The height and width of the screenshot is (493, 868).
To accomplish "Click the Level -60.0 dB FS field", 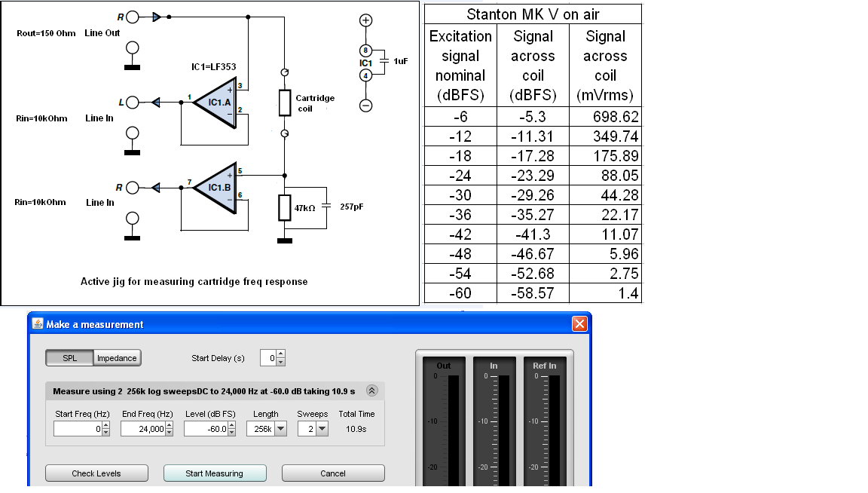I will (x=206, y=429).
